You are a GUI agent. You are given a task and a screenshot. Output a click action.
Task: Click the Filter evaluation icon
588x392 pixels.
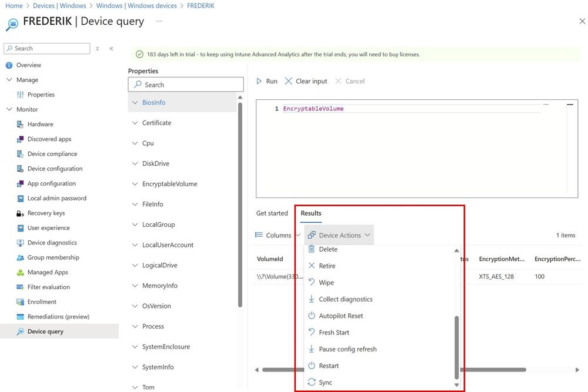point(20,287)
